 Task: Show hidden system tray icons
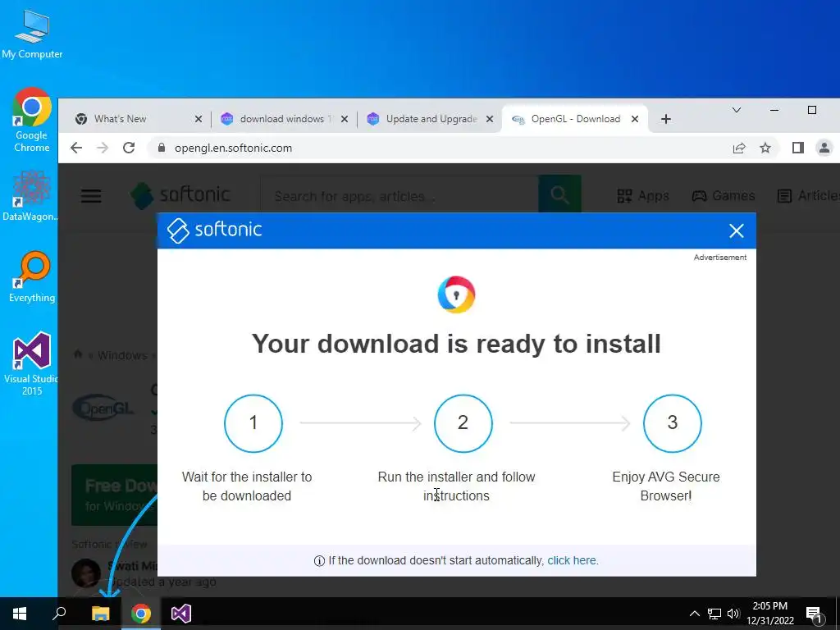point(694,614)
